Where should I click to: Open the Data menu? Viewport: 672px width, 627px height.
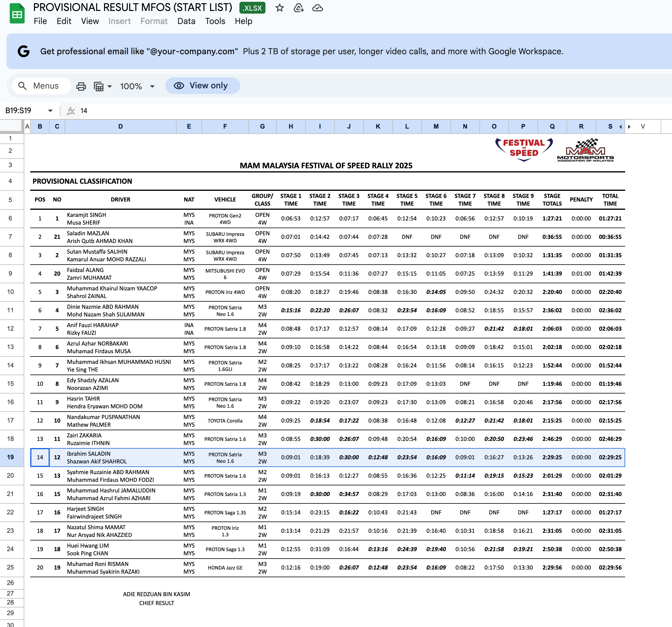point(186,21)
